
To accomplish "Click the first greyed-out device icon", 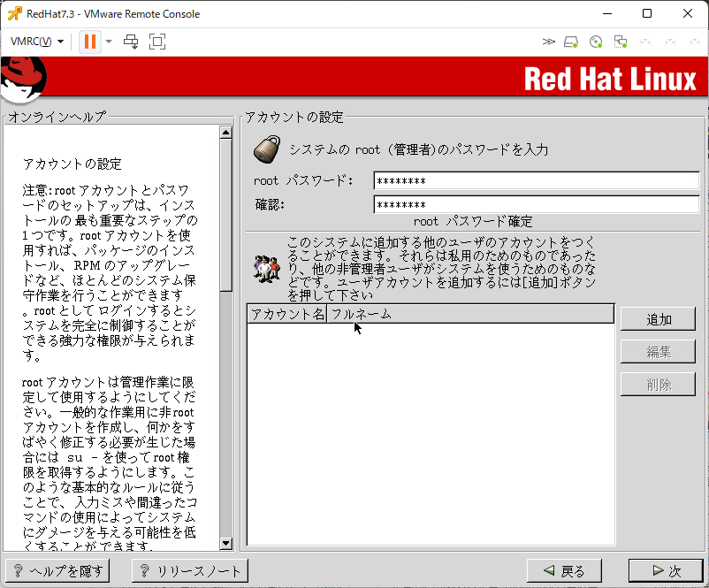I will pyautogui.click(x=645, y=42).
